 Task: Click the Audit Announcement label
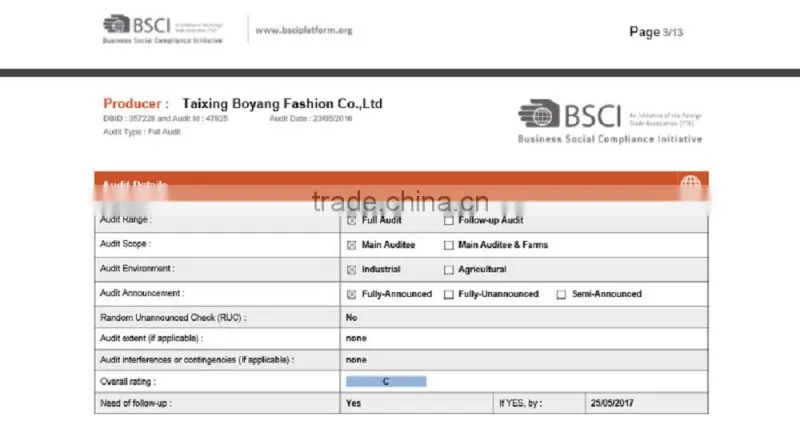(x=142, y=293)
